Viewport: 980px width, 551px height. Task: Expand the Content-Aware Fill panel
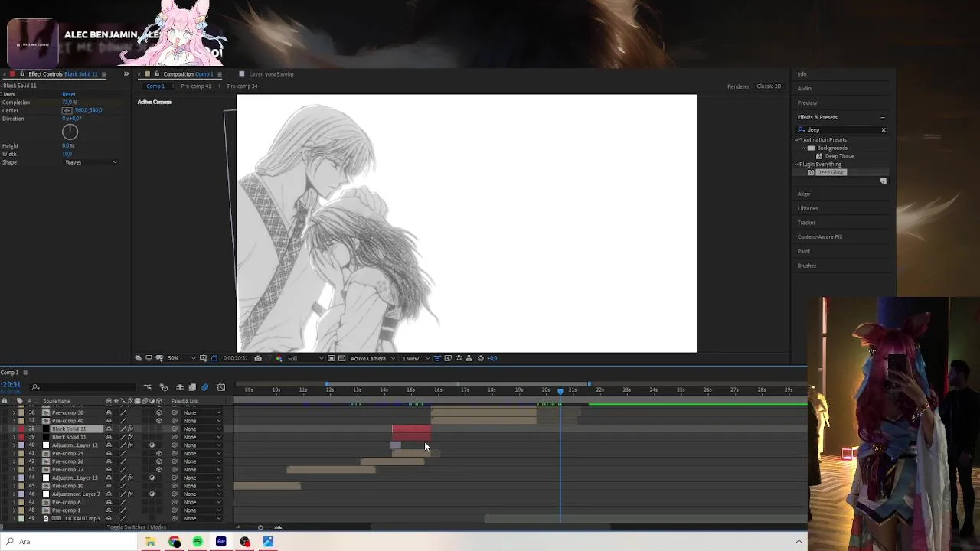(819, 237)
